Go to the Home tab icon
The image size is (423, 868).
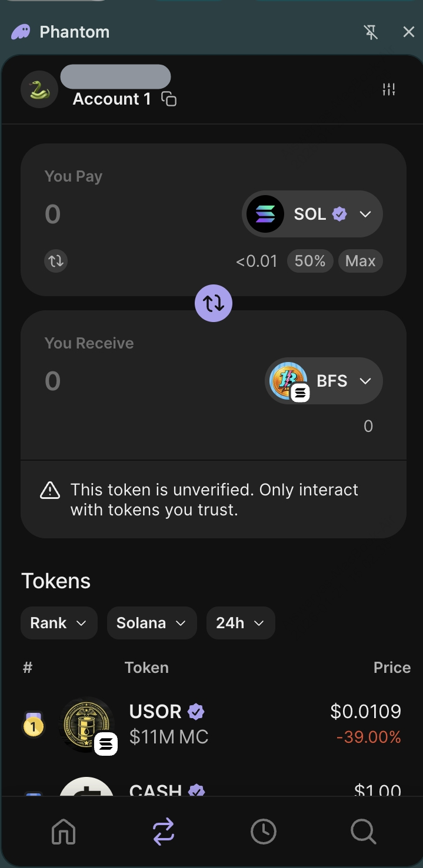pyautogui.click(x=64, y=832)
